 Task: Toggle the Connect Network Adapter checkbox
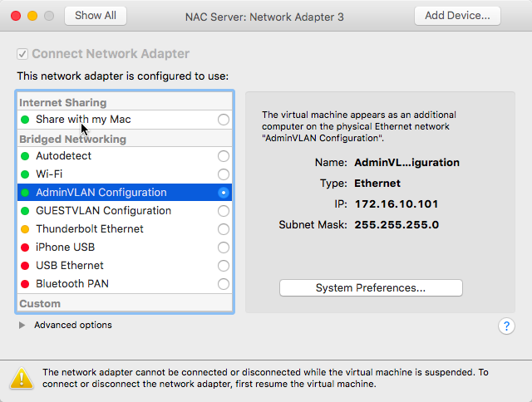pos(22,54)
